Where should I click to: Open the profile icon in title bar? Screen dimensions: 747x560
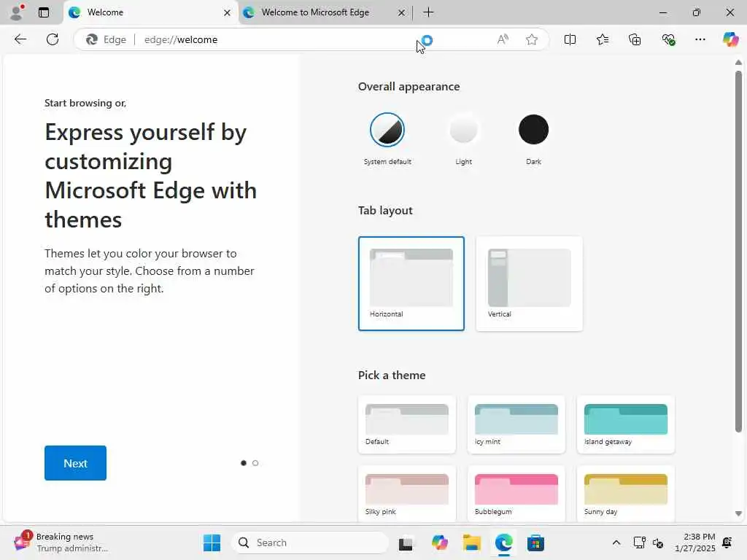pos(17,12)
